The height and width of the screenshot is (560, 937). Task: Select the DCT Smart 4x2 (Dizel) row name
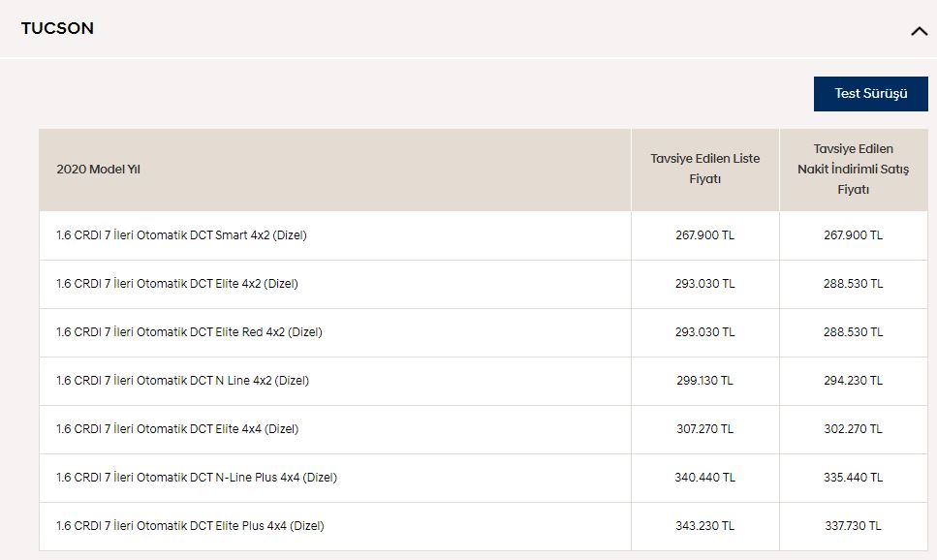[x=181, y=235]
